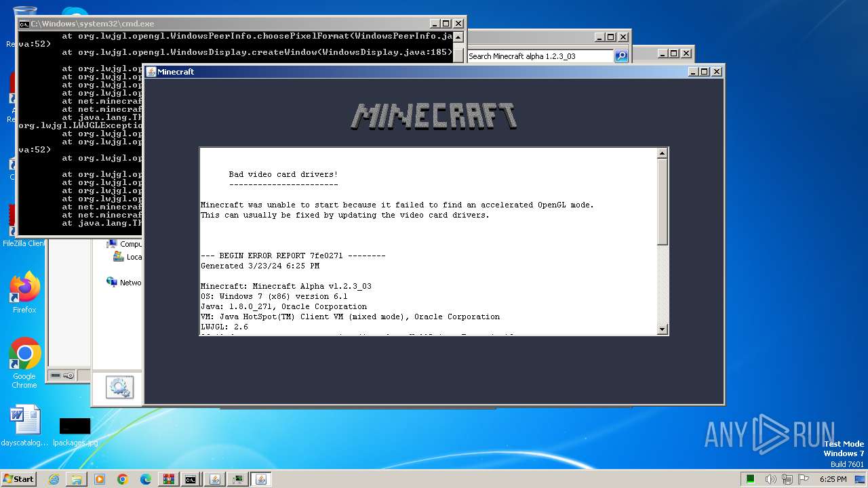Click 'Java: 1.8.0_271, Oracle Corporation' line
Image resolution: width=868 pixels, height=488 pixels.
click(283, 306)
